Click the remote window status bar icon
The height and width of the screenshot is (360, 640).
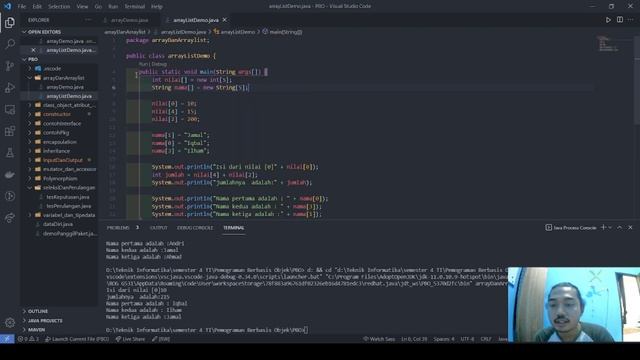point(7,339)
